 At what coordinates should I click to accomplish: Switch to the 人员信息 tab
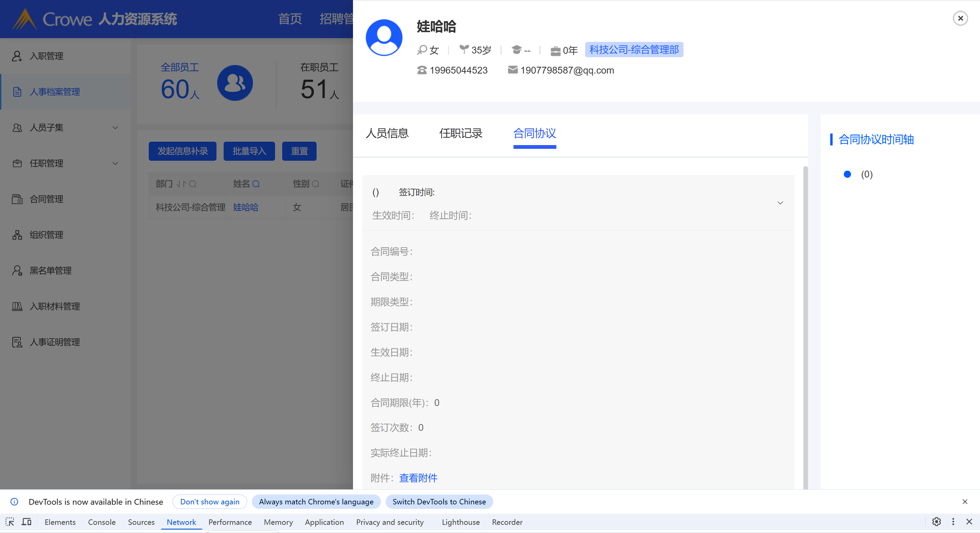click(x=387, y=133)
